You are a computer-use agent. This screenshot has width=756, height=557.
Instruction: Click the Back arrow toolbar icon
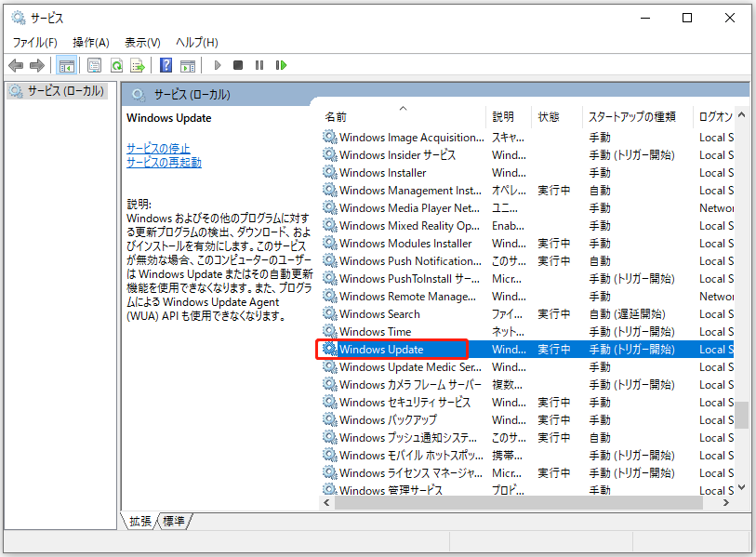16,65
